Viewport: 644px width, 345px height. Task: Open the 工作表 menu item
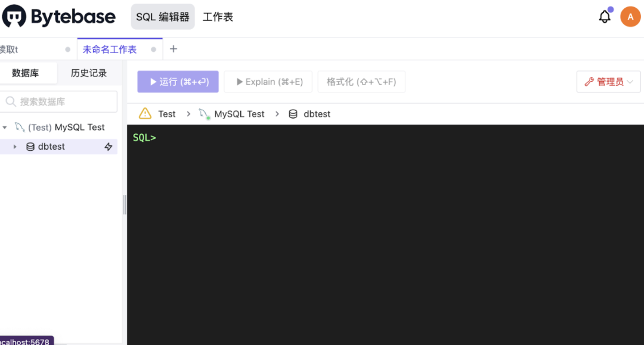coord(218,17)
